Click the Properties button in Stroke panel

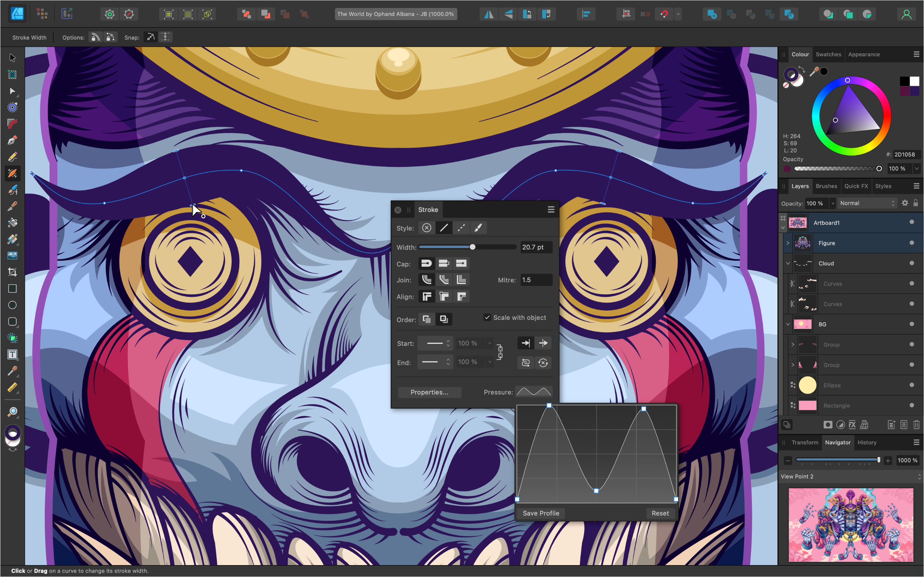pos(428,392)
